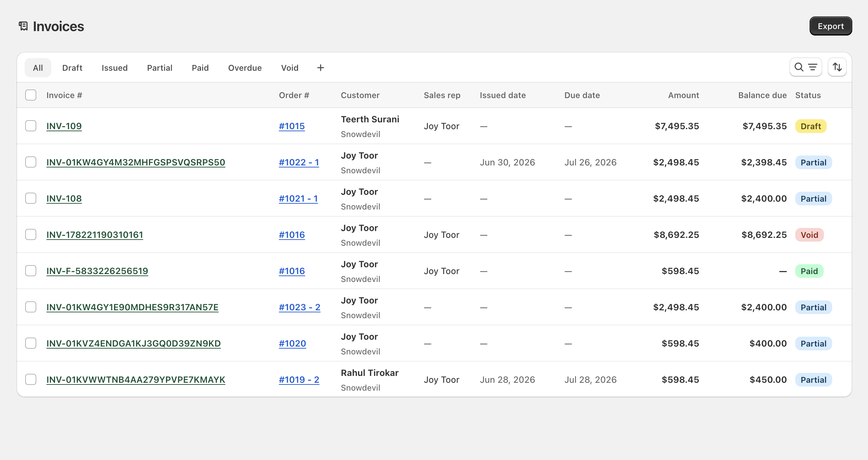868x460 pixels.
Task: Check the INV-108 row checkbox
Action: [x=31, y=198]
